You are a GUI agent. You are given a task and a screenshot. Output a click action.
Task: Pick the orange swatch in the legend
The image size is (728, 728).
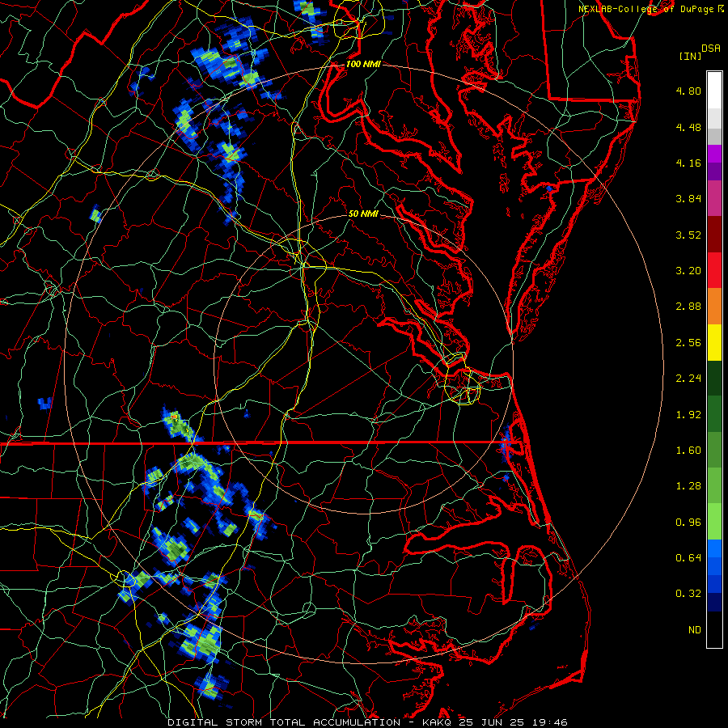pos(714,307)
